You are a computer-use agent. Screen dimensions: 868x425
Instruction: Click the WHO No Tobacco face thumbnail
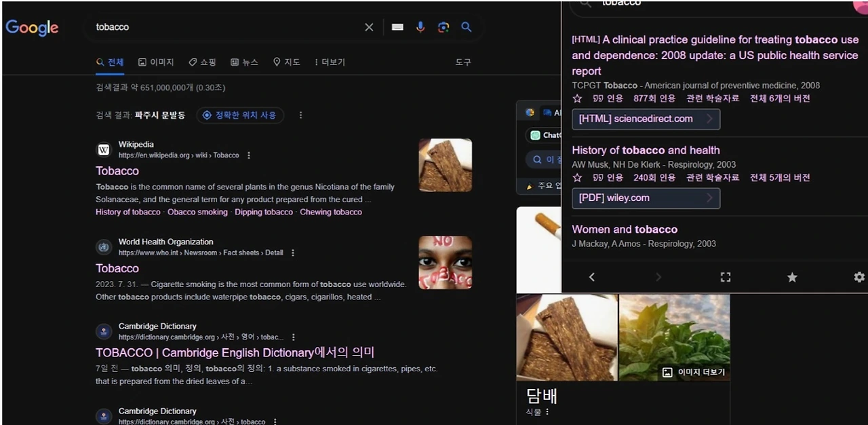point(446,263)
